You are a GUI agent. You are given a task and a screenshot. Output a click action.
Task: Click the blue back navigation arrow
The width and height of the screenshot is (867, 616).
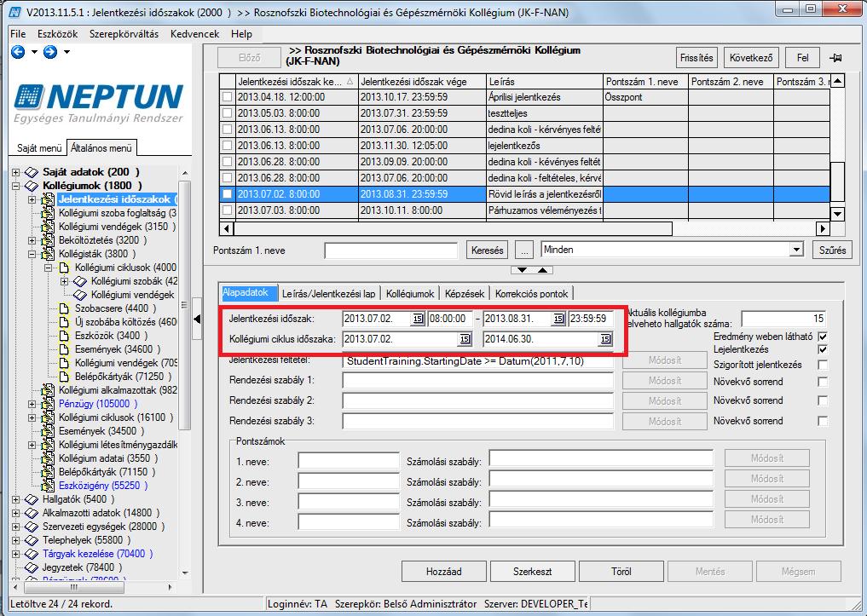click(18, 52)
